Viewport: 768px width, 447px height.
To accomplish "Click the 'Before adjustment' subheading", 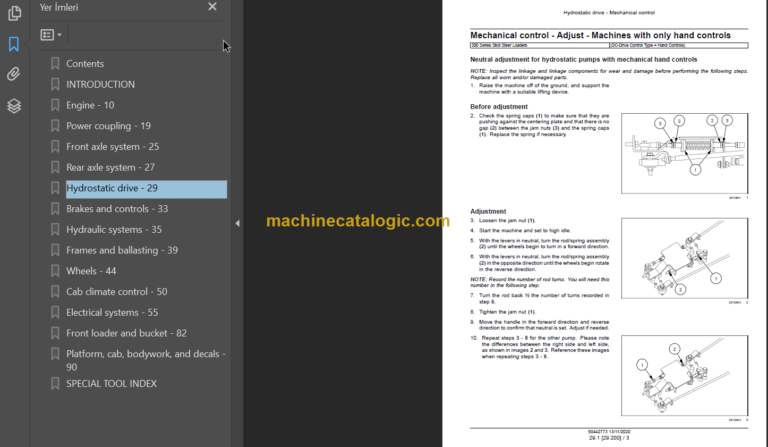I will point(499,107).
